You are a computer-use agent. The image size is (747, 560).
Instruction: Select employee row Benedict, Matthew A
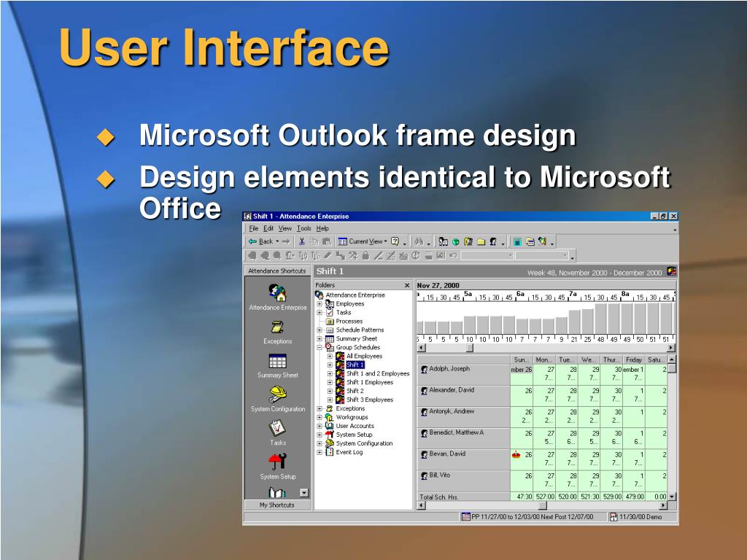463,438
